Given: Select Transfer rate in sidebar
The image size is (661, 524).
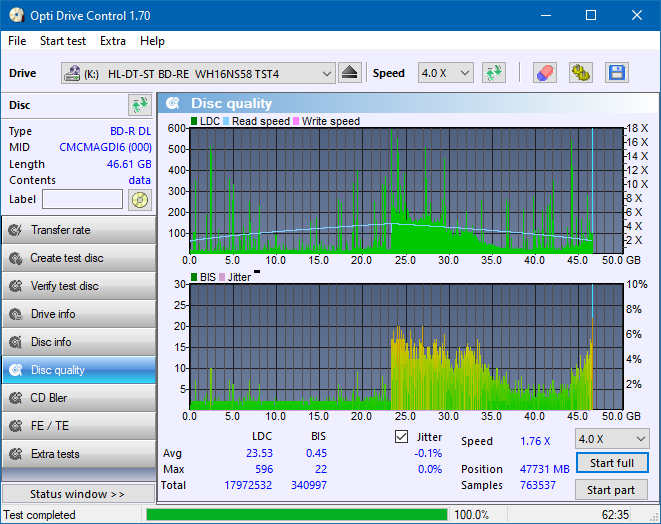Looking at the screenshot, I should point(79,230).
